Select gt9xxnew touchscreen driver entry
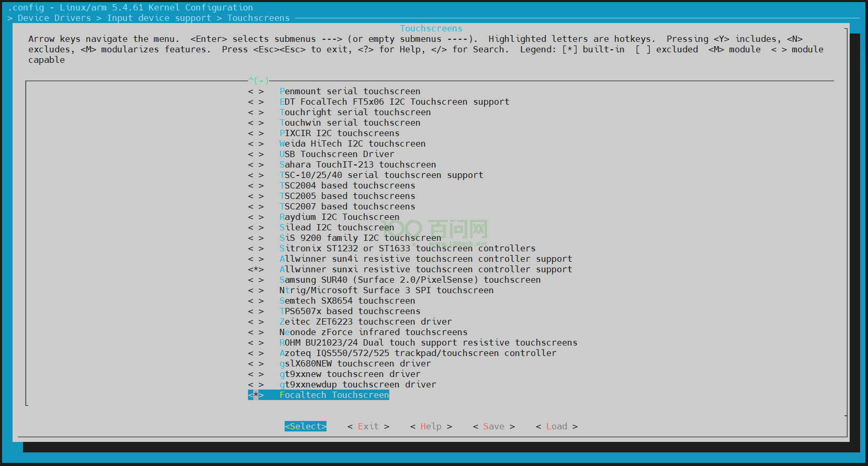 pyautogui.click(x=350, y=374)
